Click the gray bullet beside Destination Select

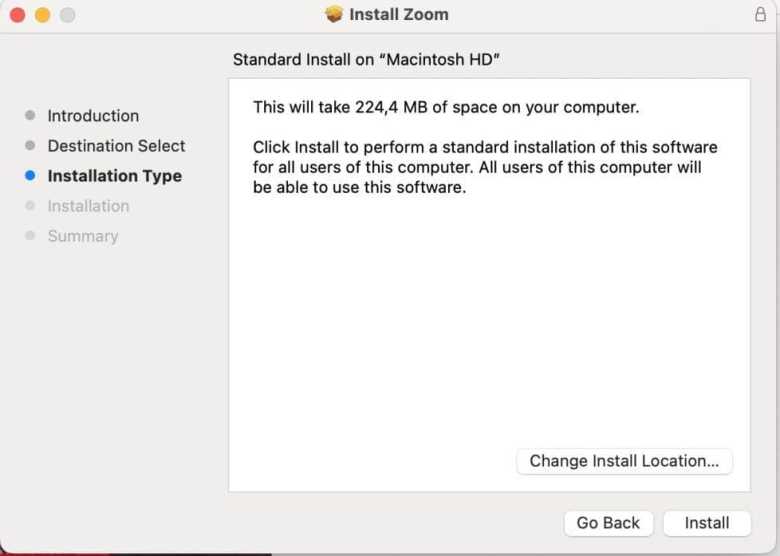coord(30,146)
